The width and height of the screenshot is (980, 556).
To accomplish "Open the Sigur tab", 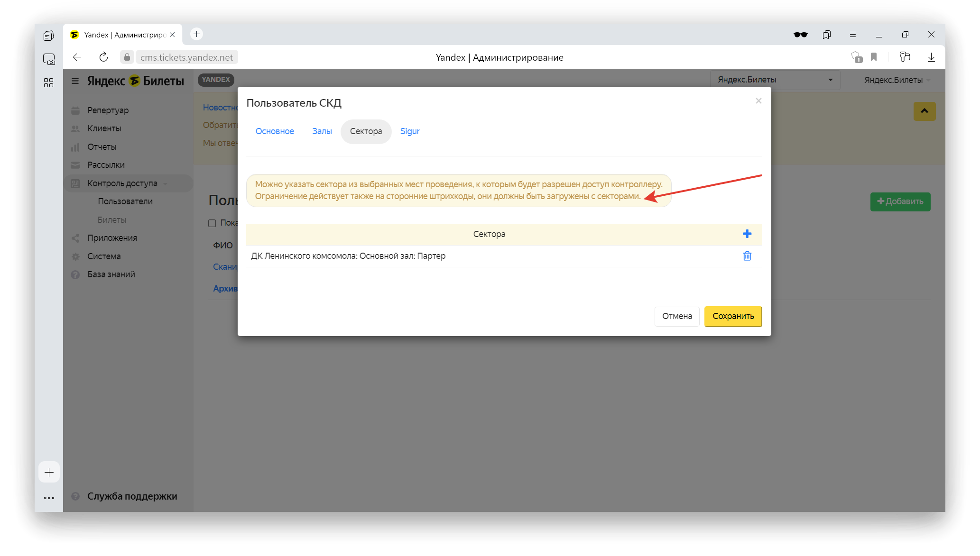I will click(x=410, y=131).
